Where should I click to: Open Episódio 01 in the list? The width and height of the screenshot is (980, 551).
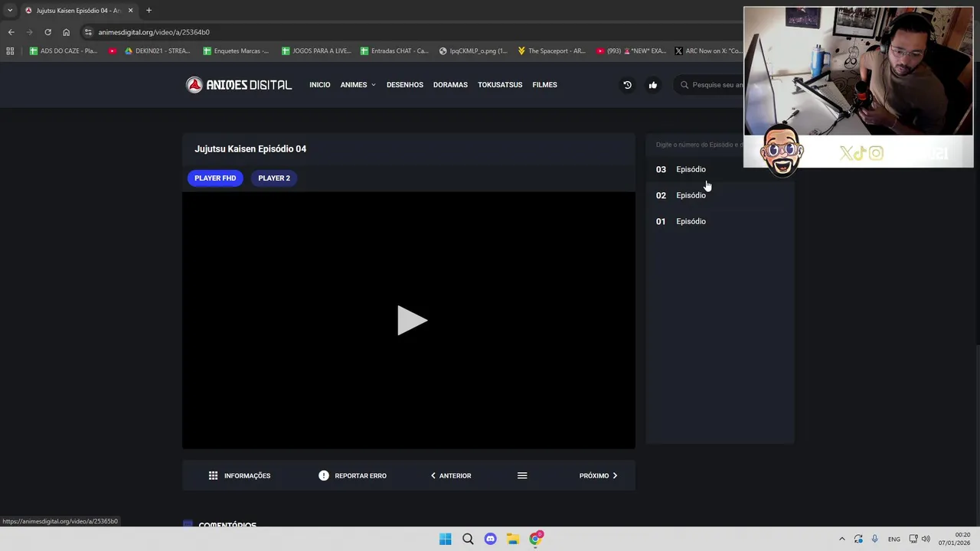720,221
